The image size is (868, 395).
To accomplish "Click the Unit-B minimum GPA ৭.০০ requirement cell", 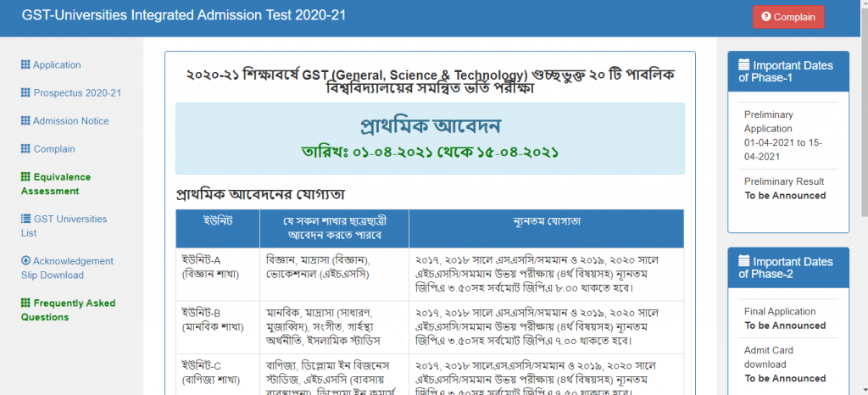I will [x=547, y=326].
